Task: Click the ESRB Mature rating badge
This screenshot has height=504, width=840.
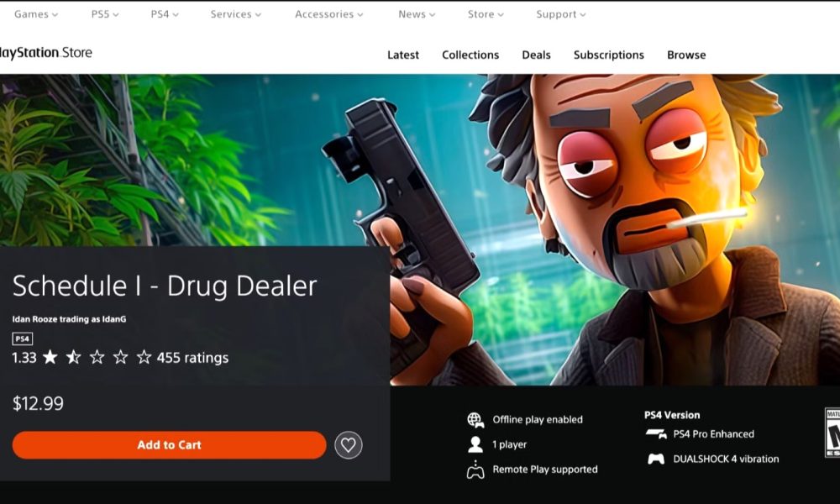Action: (x=832, y=433)
